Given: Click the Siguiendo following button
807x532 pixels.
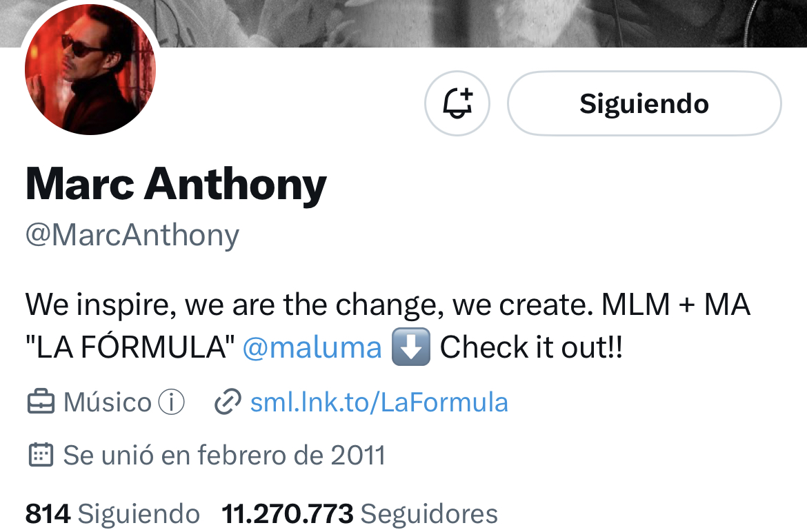Looking at the screenshot, I should pos(644,103).
